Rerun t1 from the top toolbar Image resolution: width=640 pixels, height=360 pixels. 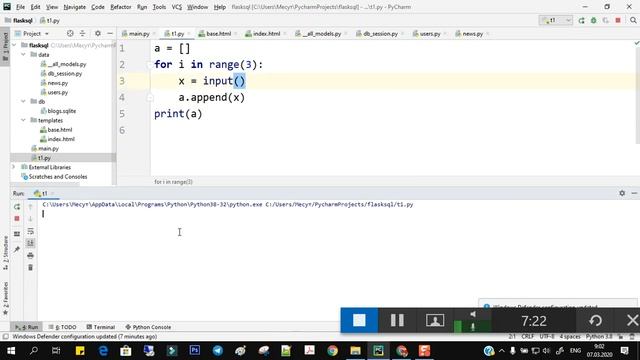coord(581,20)
